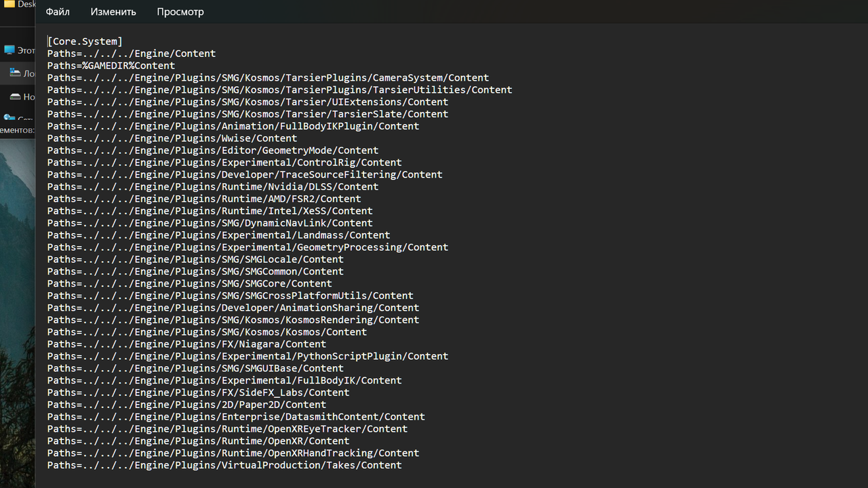Click the Developer/TraceSourceFiltering/Content path line

tap(245, 175)
